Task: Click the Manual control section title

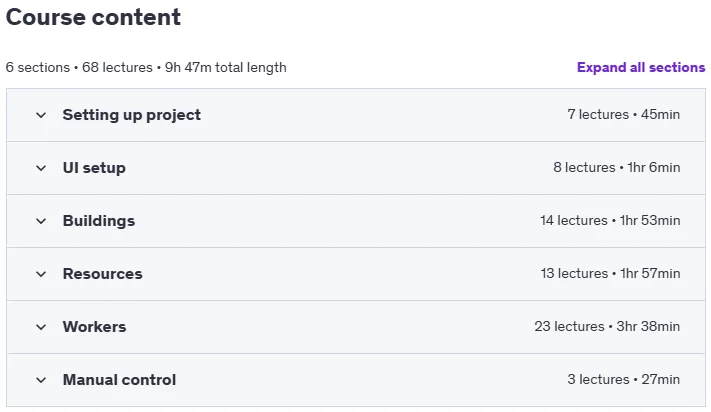Action: point(119,380)
